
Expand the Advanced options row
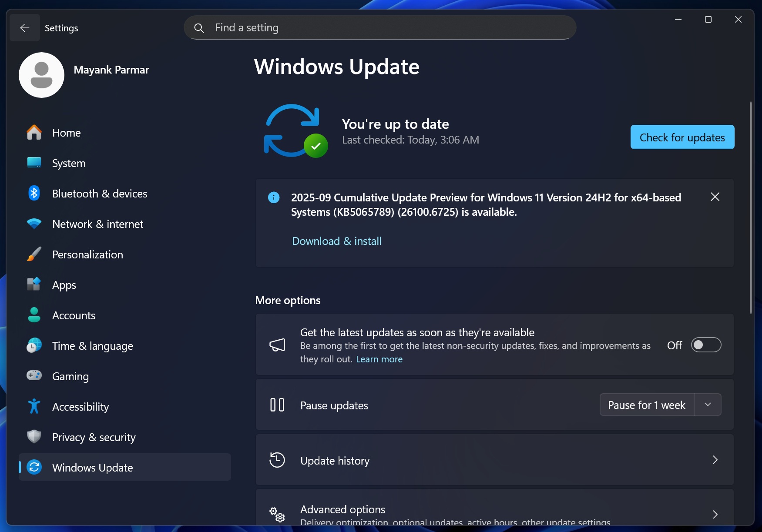(715, 514)
